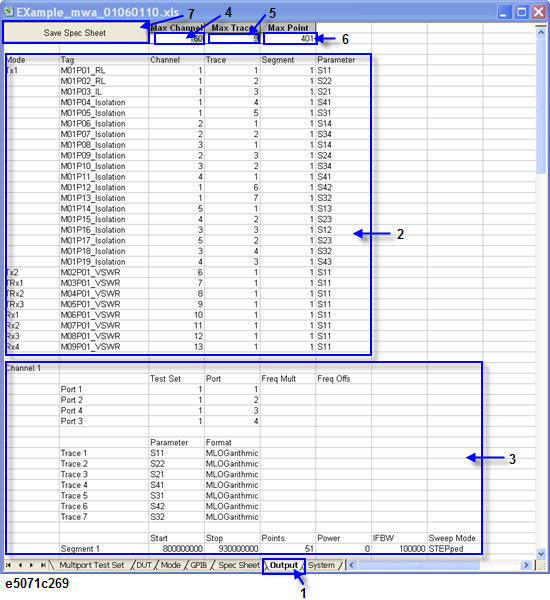Screen dimensions: 550x600
Task: Click the Save Spec Sheet button
Action: coord(75,33)
